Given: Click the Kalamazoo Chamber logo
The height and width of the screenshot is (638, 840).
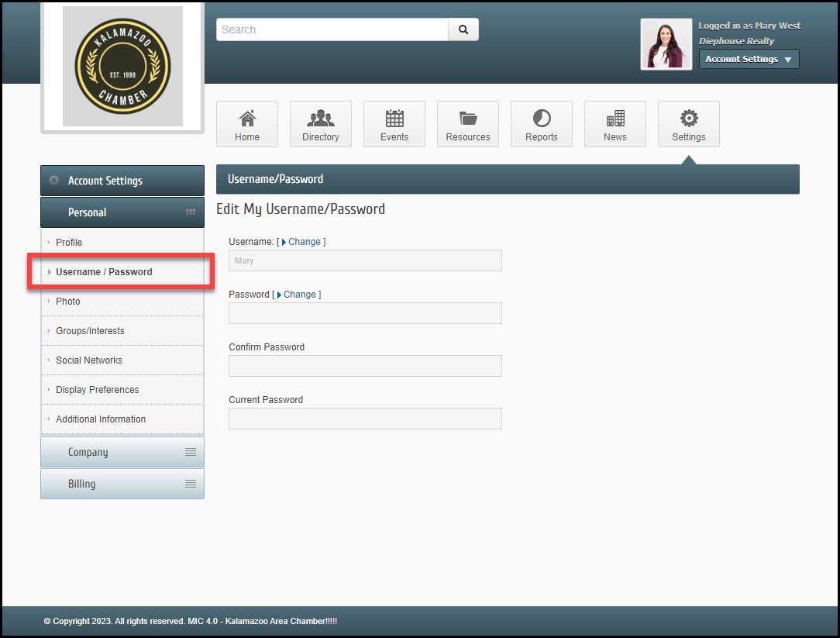Looking at the screenshot, I should (x=122, y=67).
